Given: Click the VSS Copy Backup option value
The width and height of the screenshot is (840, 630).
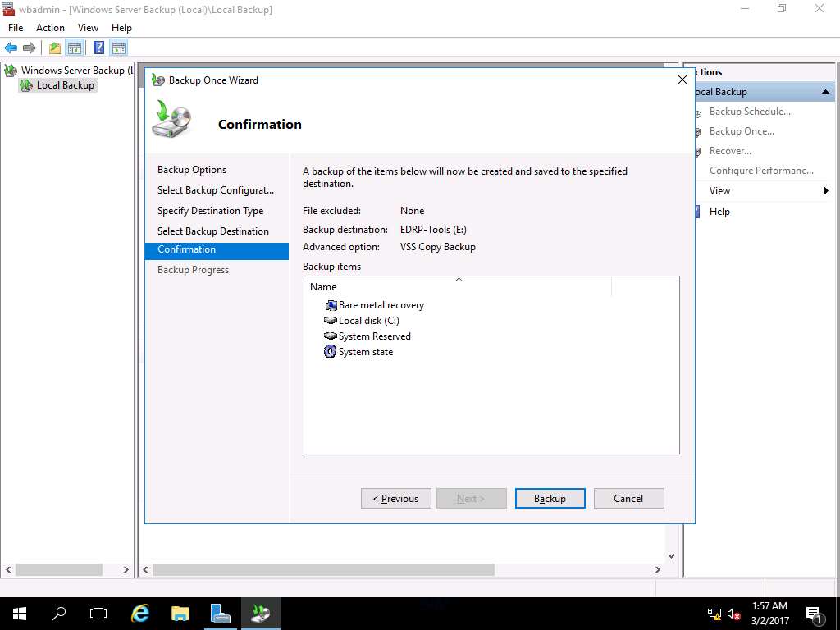Looking at the screenshot, I should pos(438,247).
